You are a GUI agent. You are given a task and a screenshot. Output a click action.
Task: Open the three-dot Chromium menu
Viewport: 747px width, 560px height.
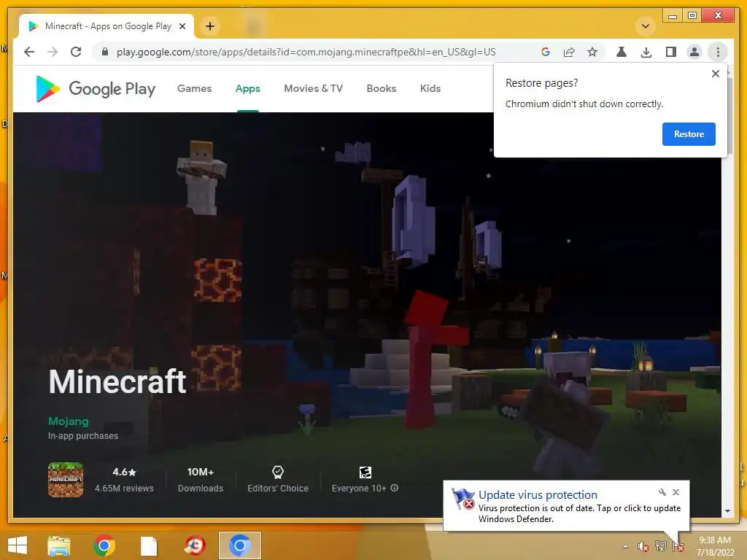tap(718, 52)
